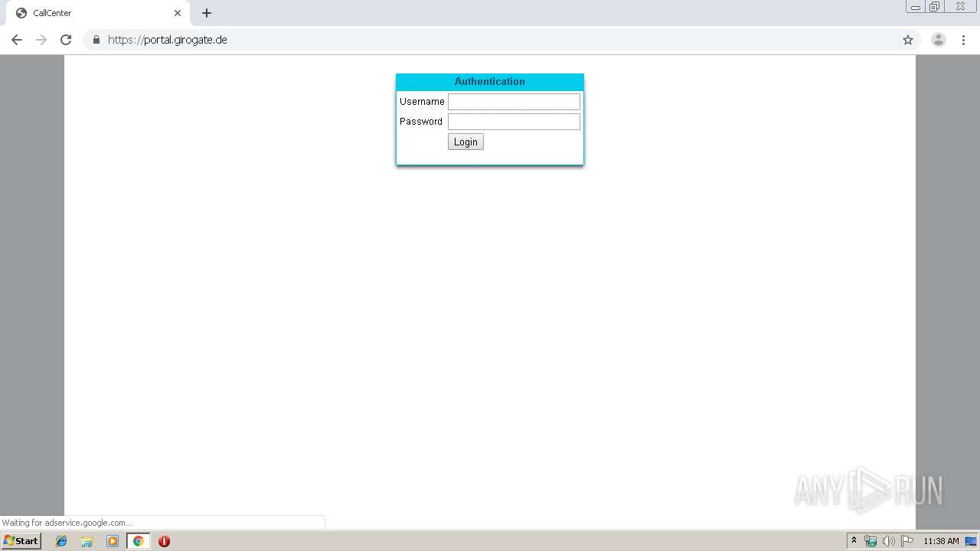Viewport: 980px width, 551px height.
Task: Launch Internet Explorer from taskbar
Action: [61, 541]
